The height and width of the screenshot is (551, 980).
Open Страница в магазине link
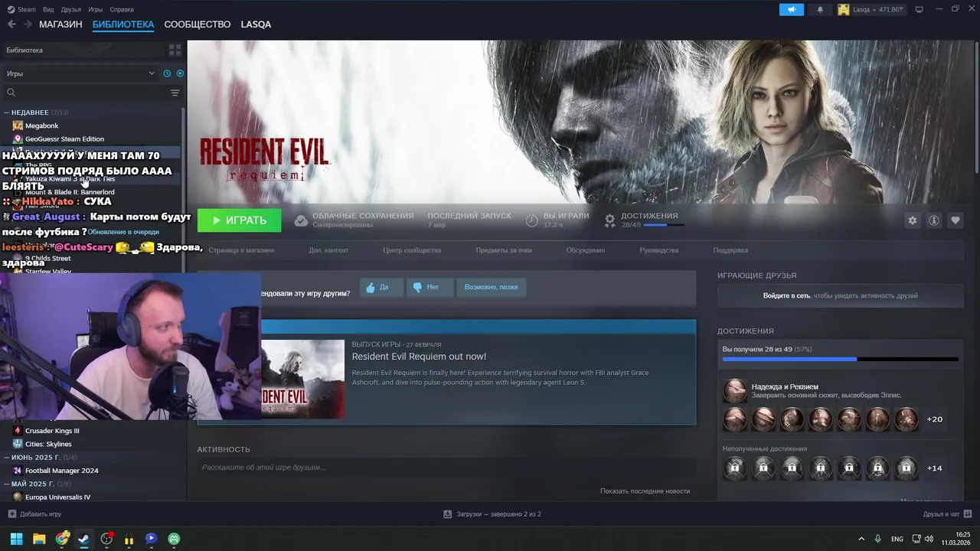[x=241, y=250]
